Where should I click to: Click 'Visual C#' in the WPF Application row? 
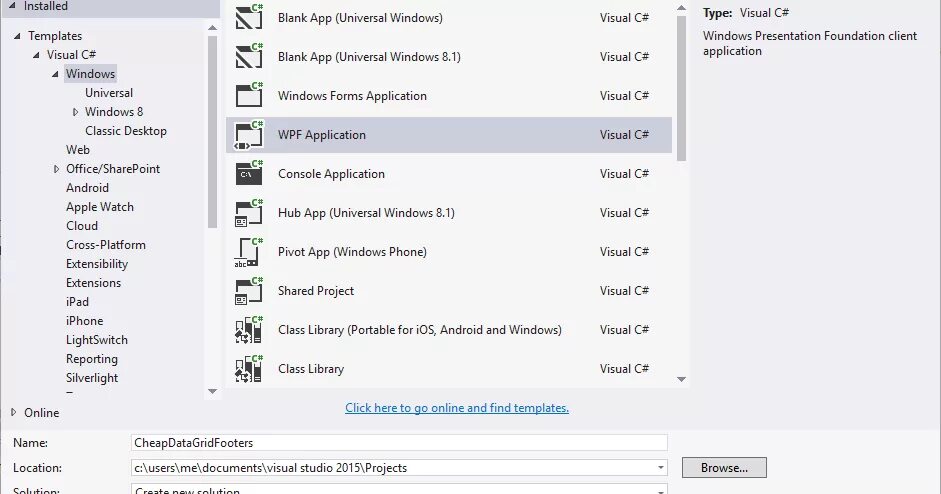[x=624, y=135]
